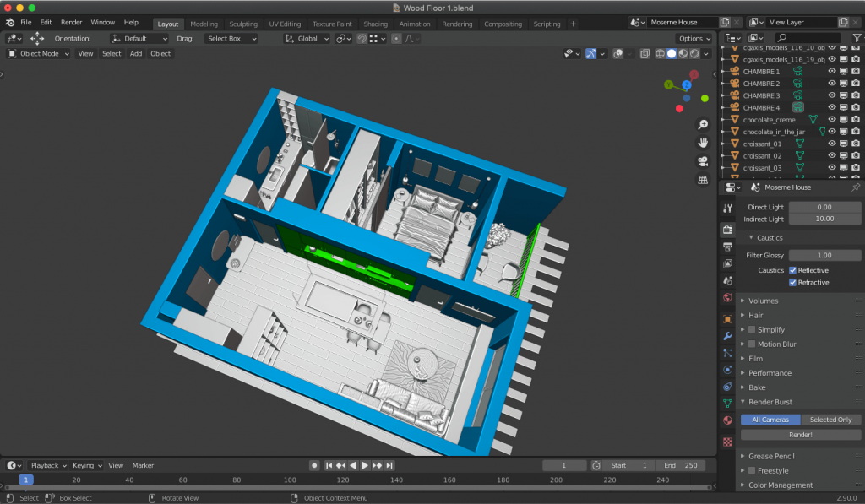Open the outliner filter funnel icon
The image size is (865, 504).
(857, 37)
